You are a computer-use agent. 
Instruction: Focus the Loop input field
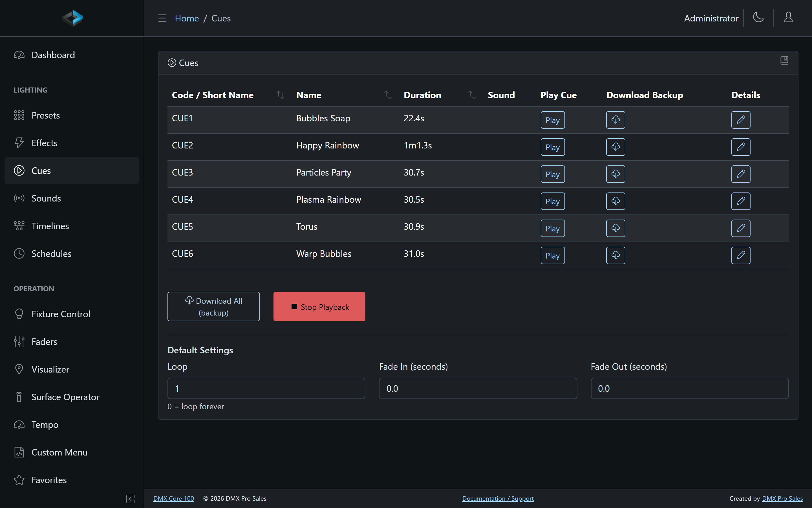[266, 388]
